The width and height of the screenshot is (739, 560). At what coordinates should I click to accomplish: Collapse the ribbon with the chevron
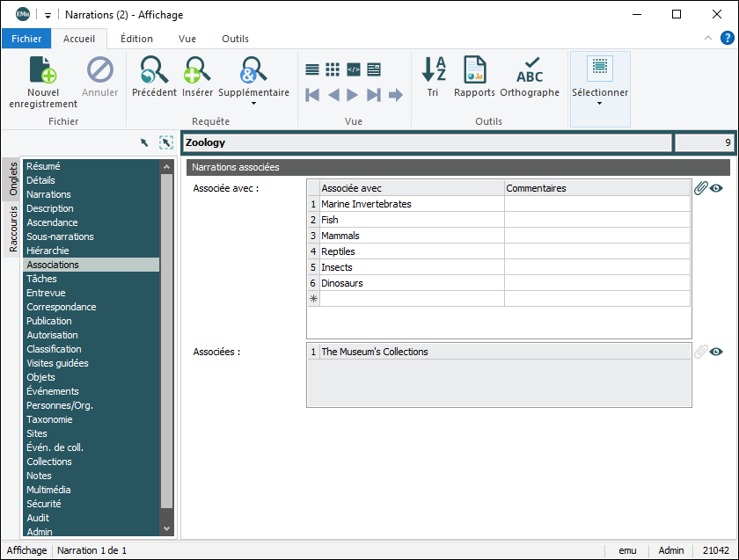(709, 39)
